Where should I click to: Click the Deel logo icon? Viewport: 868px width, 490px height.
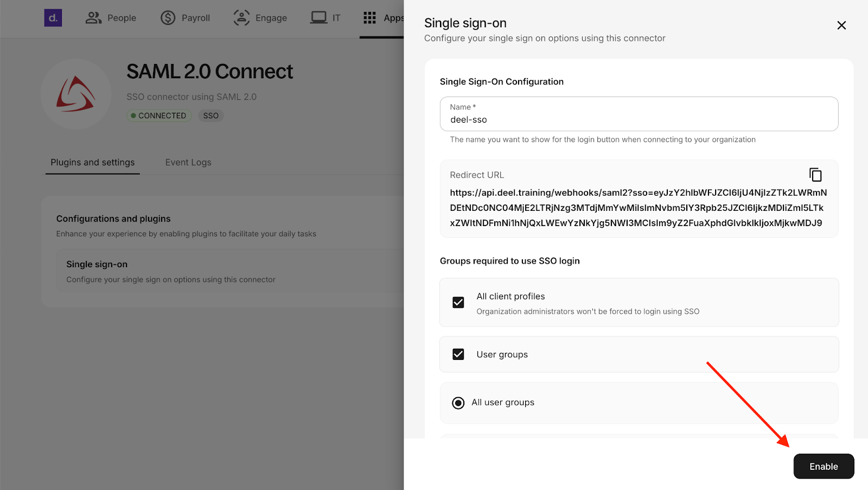click(53, 18)
